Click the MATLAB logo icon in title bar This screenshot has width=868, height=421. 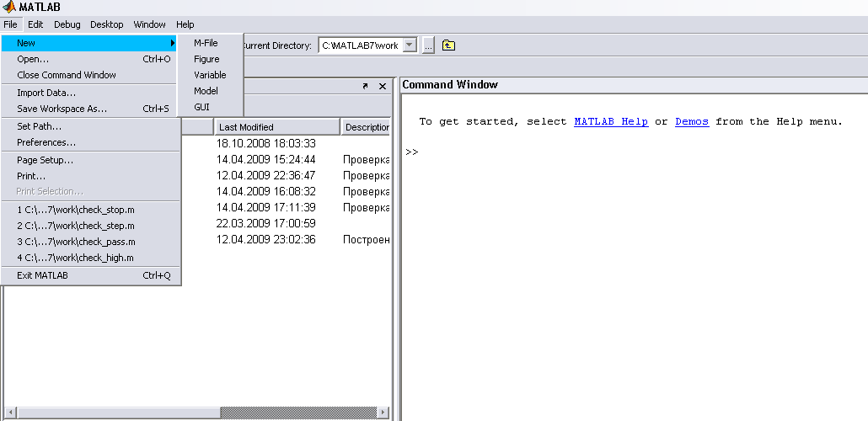pyautogui.click(x=8, y=8)
